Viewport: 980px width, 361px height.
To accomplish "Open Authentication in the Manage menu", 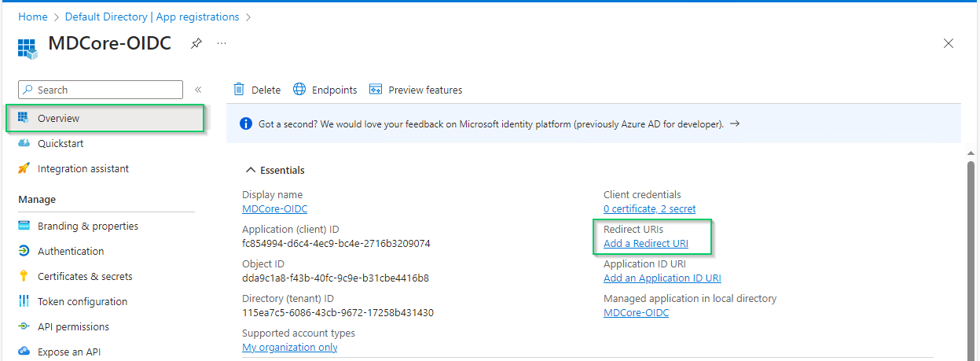I will pyautogui.click(x=71, y=251).
